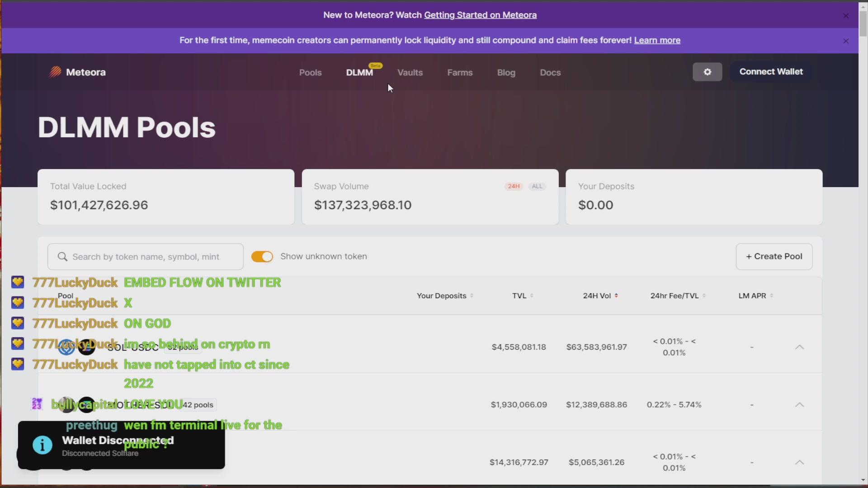Switch swap volume to ALL

pyautogui.click(x=537, y=186)
